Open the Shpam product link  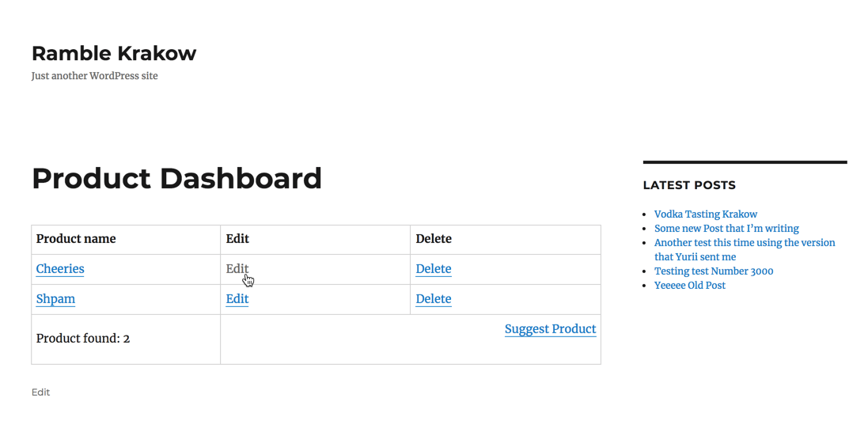[55, 299]
